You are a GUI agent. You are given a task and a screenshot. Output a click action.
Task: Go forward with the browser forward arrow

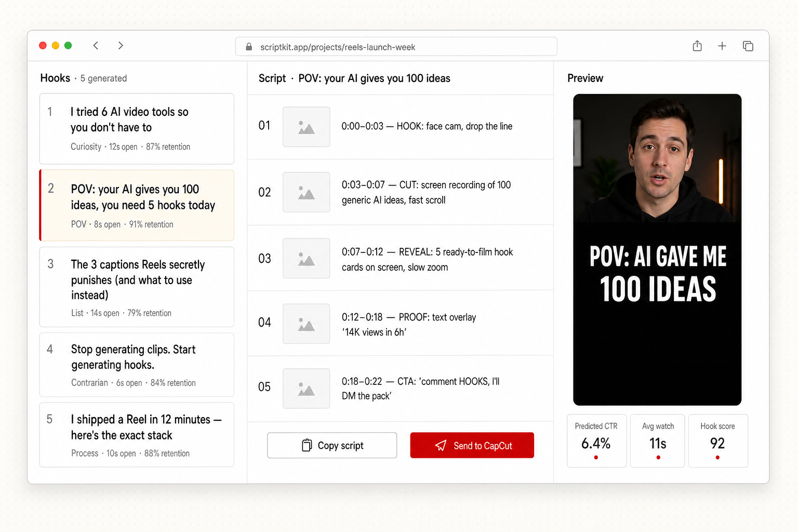[121, 46]
